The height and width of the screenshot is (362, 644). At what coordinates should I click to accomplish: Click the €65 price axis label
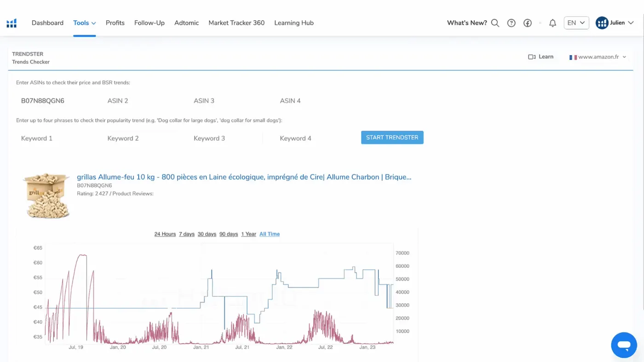38,248
